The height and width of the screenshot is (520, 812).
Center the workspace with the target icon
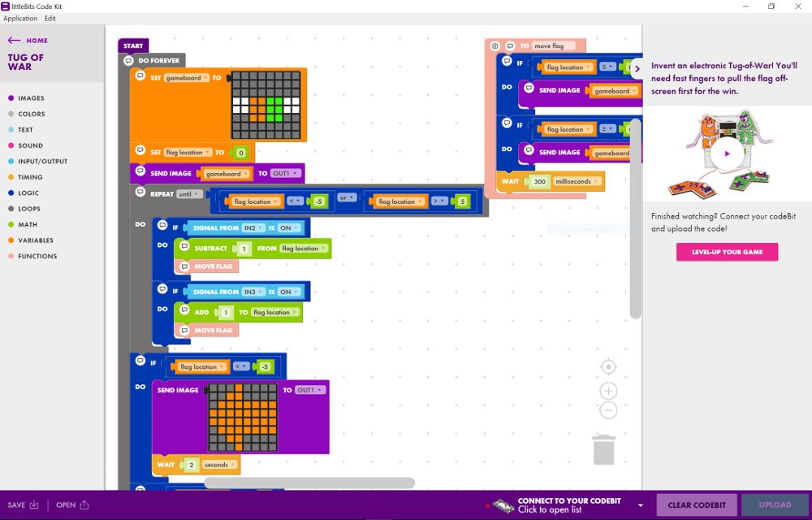tap(608, 367)
